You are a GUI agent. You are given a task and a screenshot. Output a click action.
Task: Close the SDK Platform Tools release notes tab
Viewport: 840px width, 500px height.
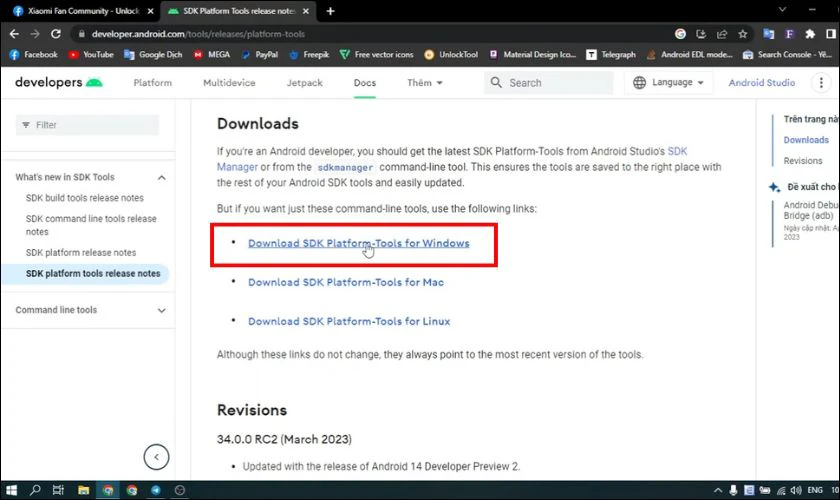point(306,11)
